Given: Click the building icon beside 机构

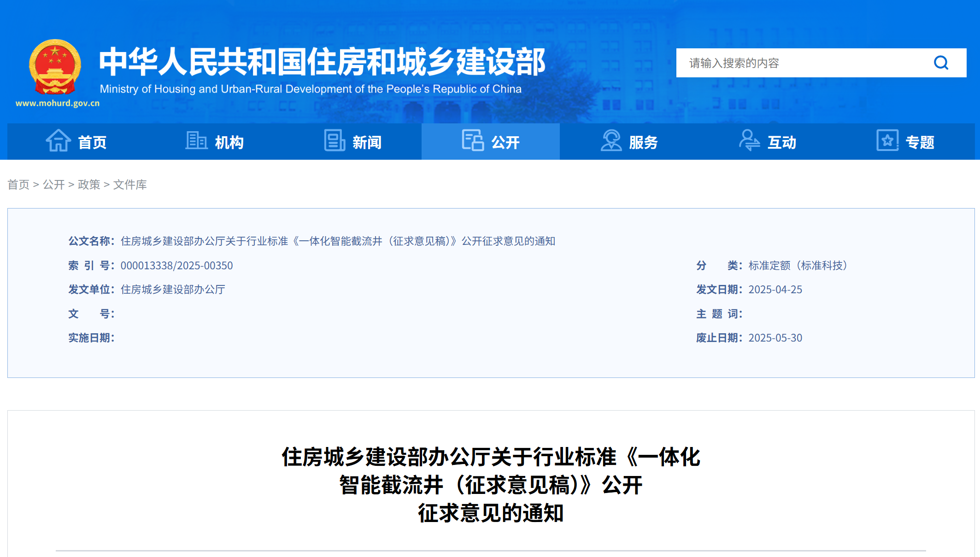Looking at the screenshot, I should (196, 140).
